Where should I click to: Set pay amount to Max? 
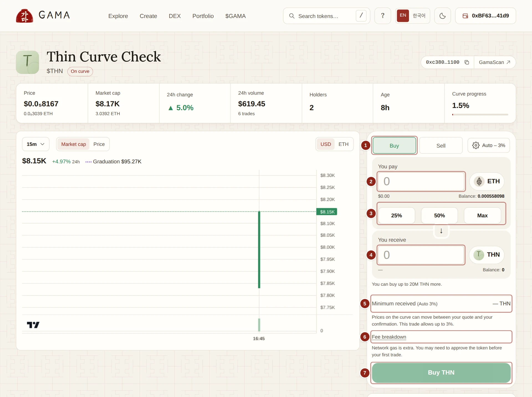click(482, 215)
